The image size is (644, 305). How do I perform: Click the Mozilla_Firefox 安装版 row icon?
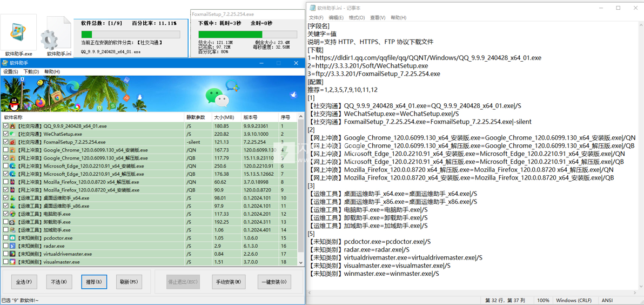tap(12, 190)
